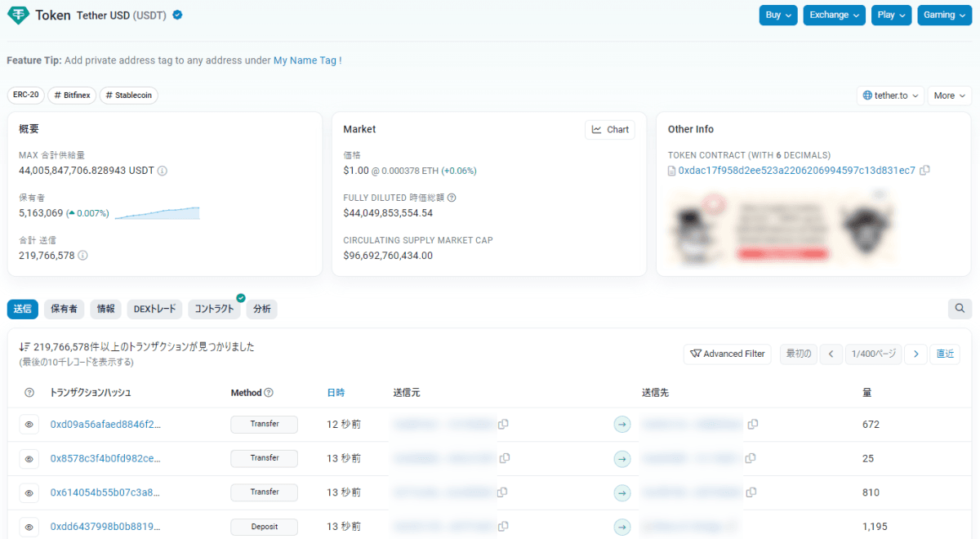Copy recipient address in the 672 amount row
The width and height of the screenshot is (980, 539).
coord(752,424)
